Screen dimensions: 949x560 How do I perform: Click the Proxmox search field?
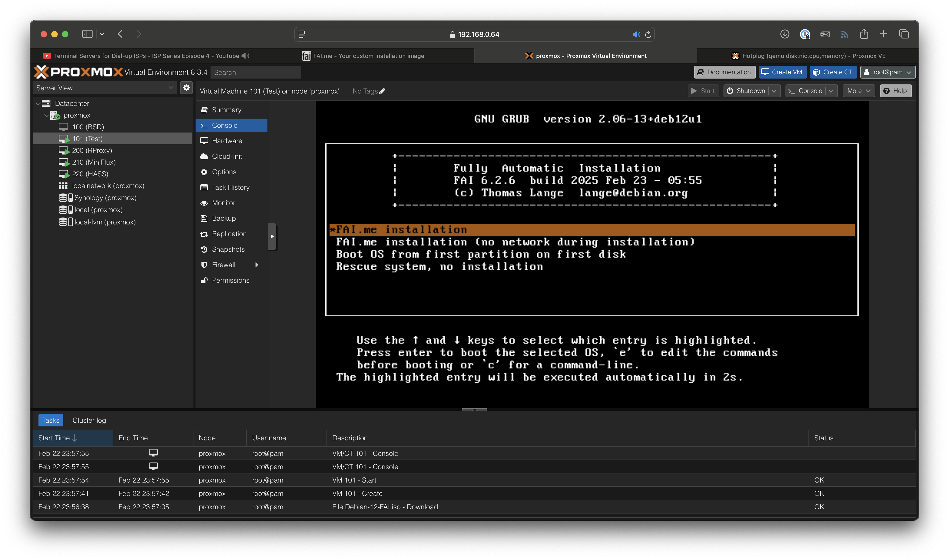255,72
